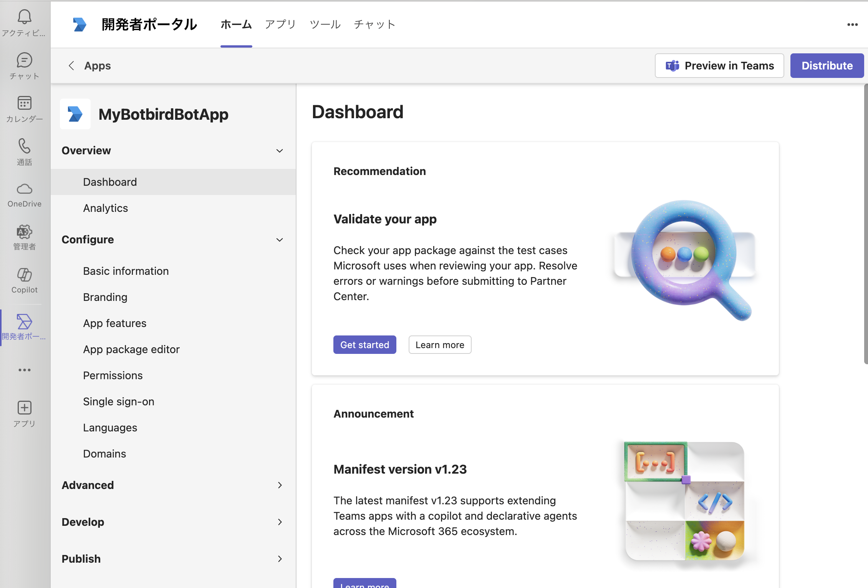Open the OneDrive cloud icon
868x588 pixels.
pyautogui.click(x=24, y=189)
